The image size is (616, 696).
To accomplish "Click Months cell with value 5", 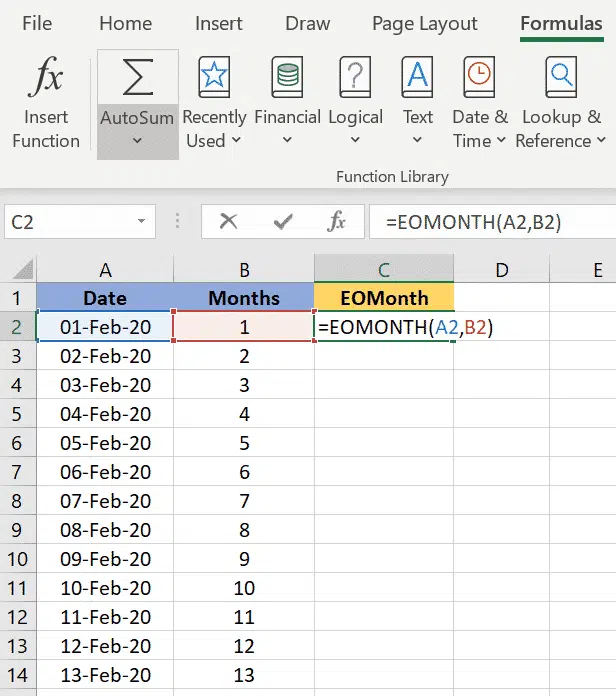I will 244,443.
